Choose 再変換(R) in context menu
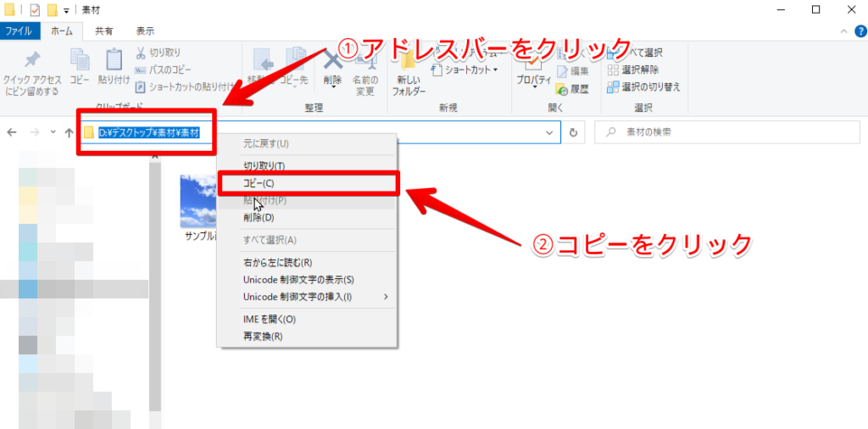Screen dimensions: 868x429 click(307, 337)
